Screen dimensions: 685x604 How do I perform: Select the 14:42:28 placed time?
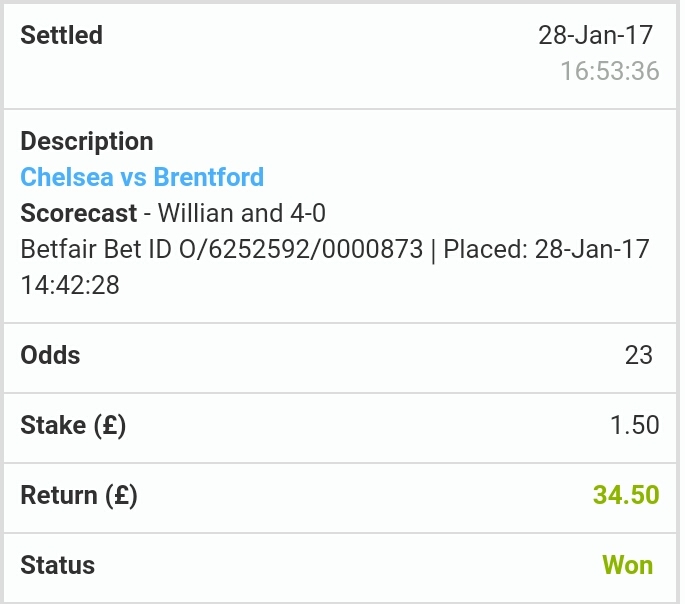tap(70, 285)
